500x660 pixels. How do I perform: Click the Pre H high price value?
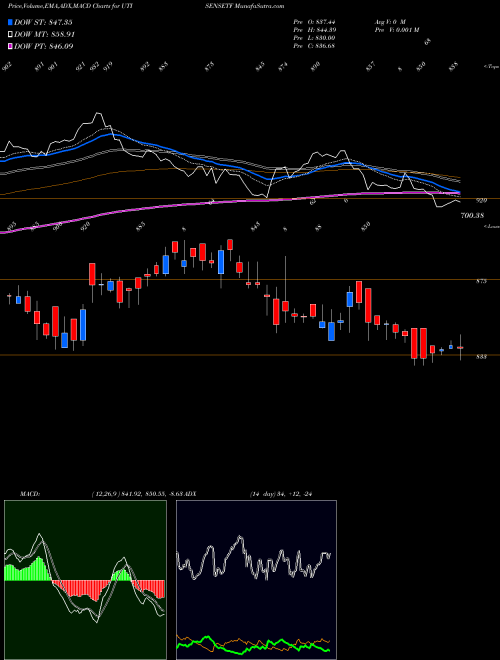(x=314, y=30)
